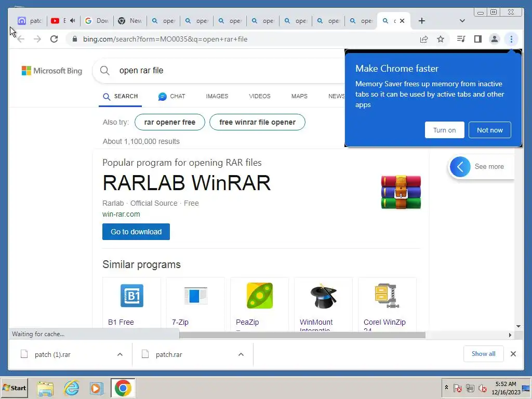Open the PeaZip text link

(247, 322)
